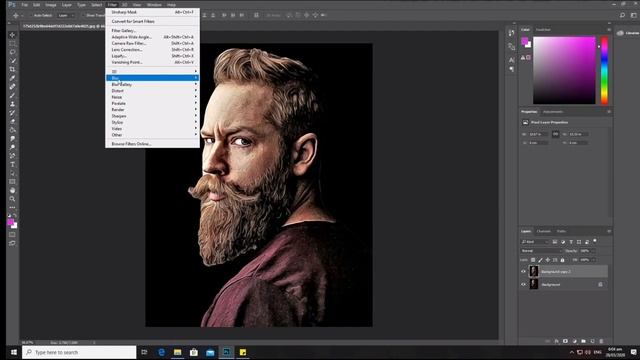Select the Lasso tool

click(12, 52)
